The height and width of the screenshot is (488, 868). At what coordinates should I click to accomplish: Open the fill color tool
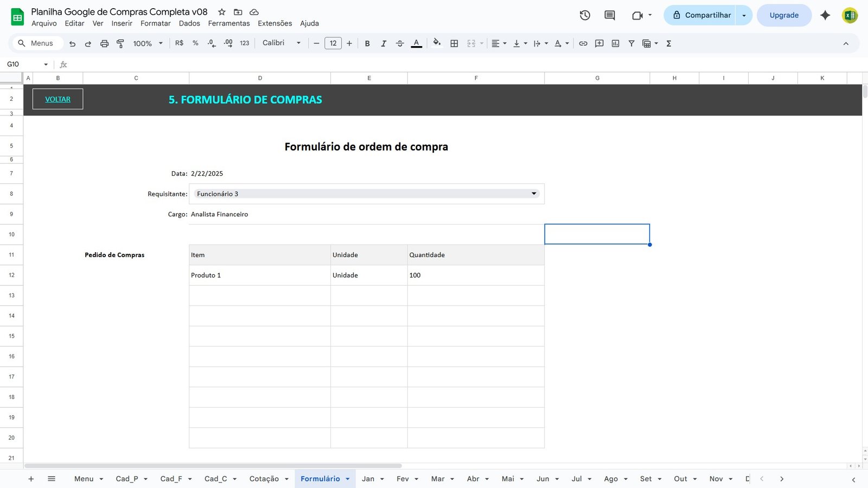point(437,43)
